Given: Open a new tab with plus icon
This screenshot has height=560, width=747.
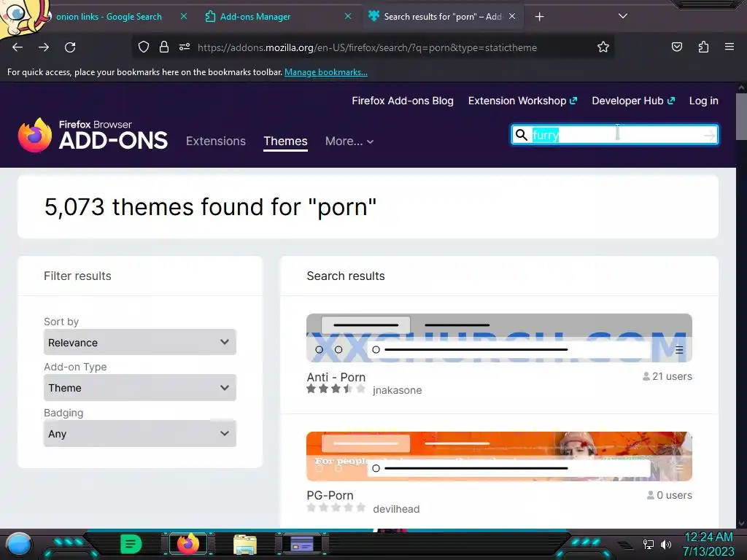Looking at the screenshot, I should (539, 17).
